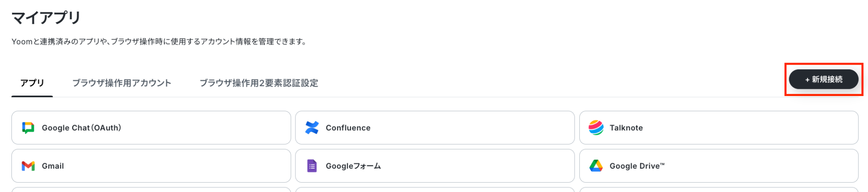Click the Google Forms purple icon
The width and height of the screenshot is (868, 192).
point(312,166)
